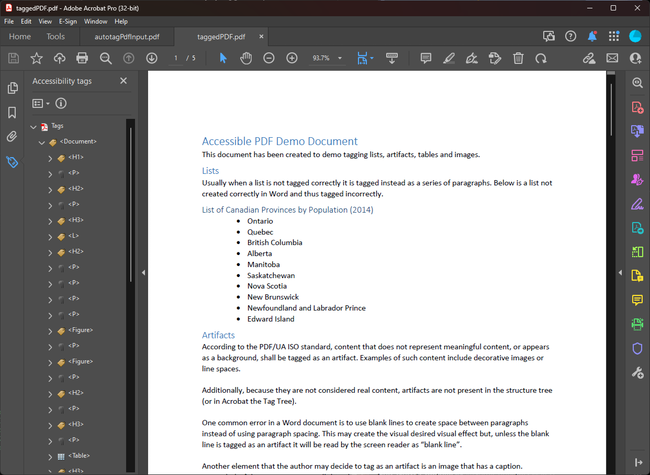Click the Save file icon
Image resolution: width=650 pixels, height=475 pixels.
(x=13, y=58)
